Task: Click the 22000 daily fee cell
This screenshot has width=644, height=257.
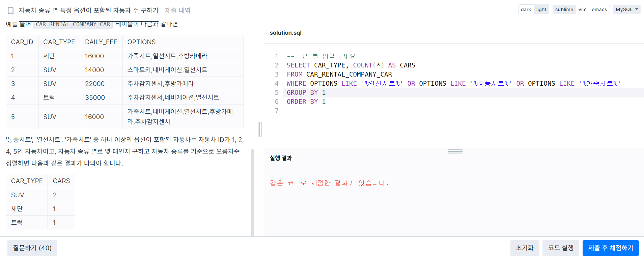Action: tap(101, 84)
